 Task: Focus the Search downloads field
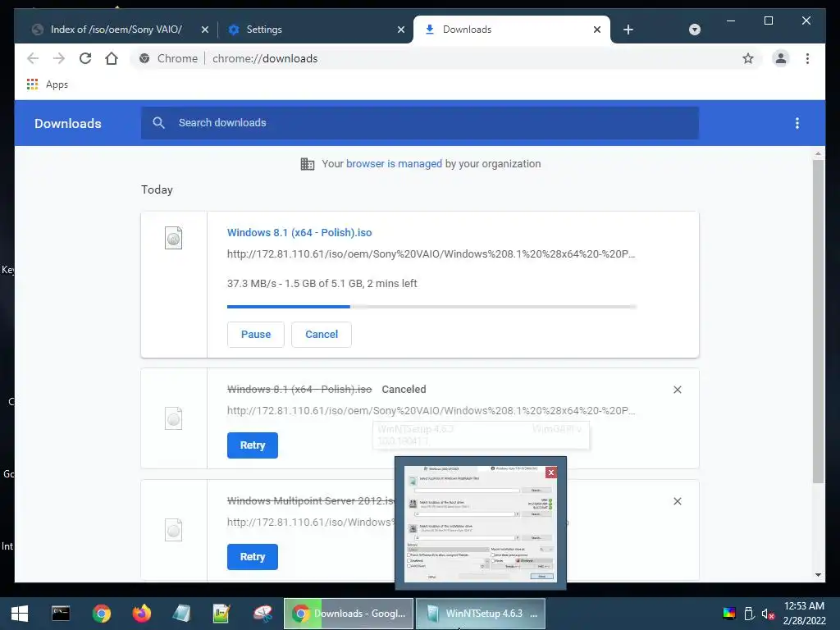[419, 123]
